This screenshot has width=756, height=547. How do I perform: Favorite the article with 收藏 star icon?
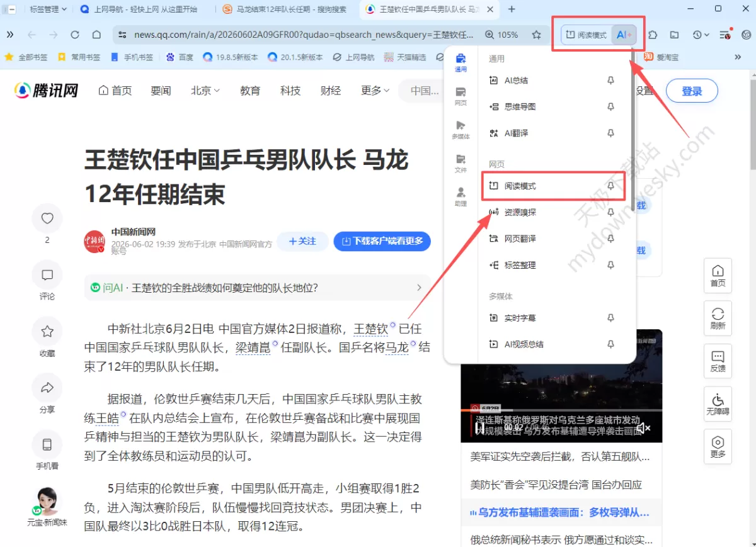47,331
